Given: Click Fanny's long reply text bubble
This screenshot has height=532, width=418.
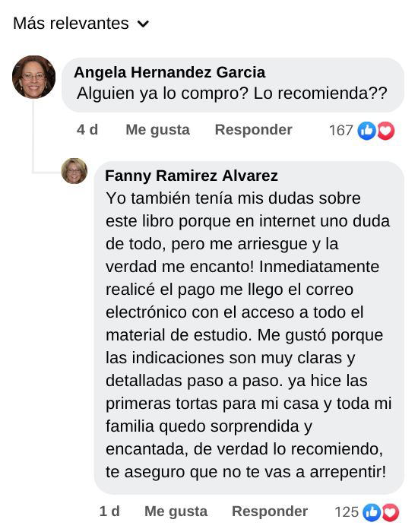Looking at the screenshot, I should (x=249, y=335).
